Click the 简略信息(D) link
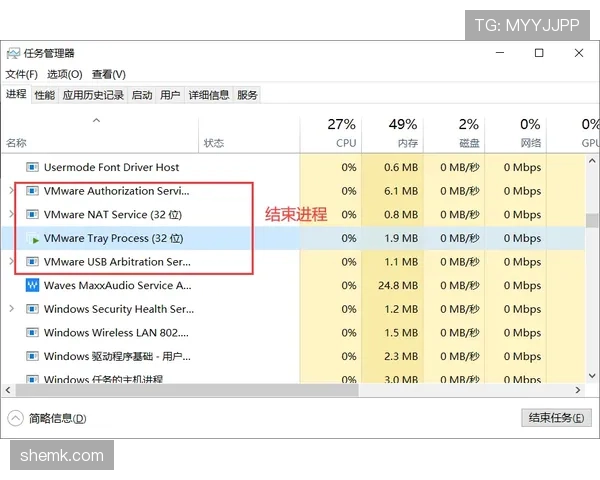Screen dimensions: 600x480 [57, 418]
